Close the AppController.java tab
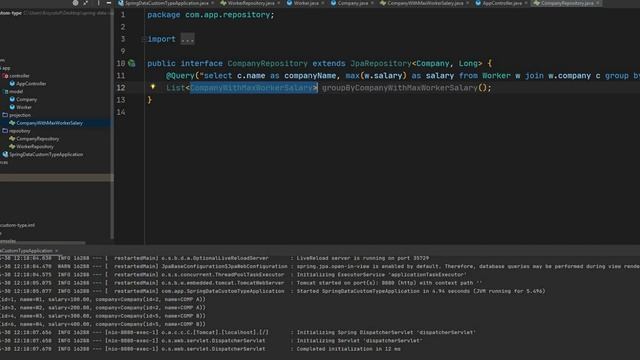The height and width of the screenshot is (360, 640). 526,3
